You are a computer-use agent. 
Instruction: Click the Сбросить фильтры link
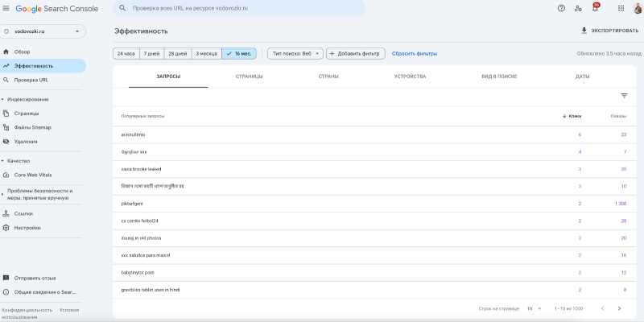pos(415,53)
